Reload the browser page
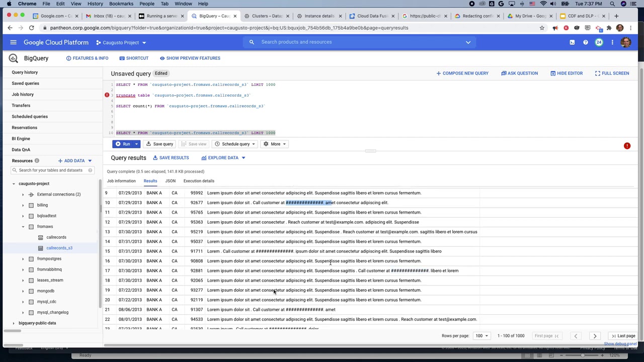The image size is (644, 362). click(x=31, y=28)
